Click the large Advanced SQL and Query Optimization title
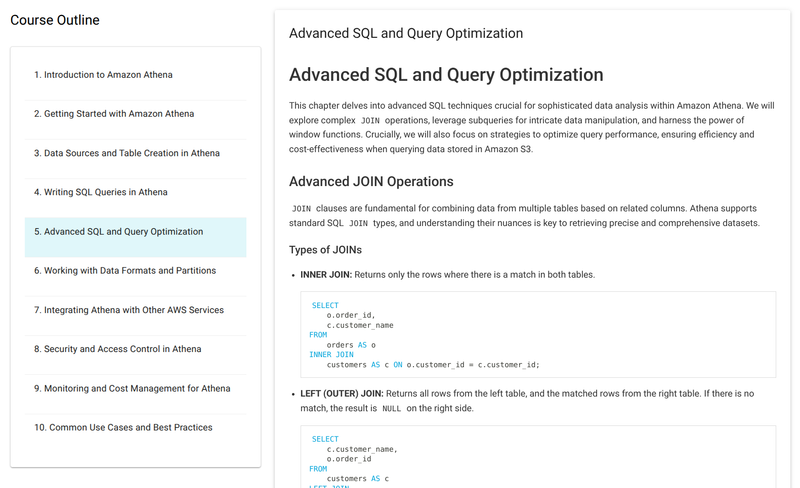The image size is (800, 488). pos(446,75)
